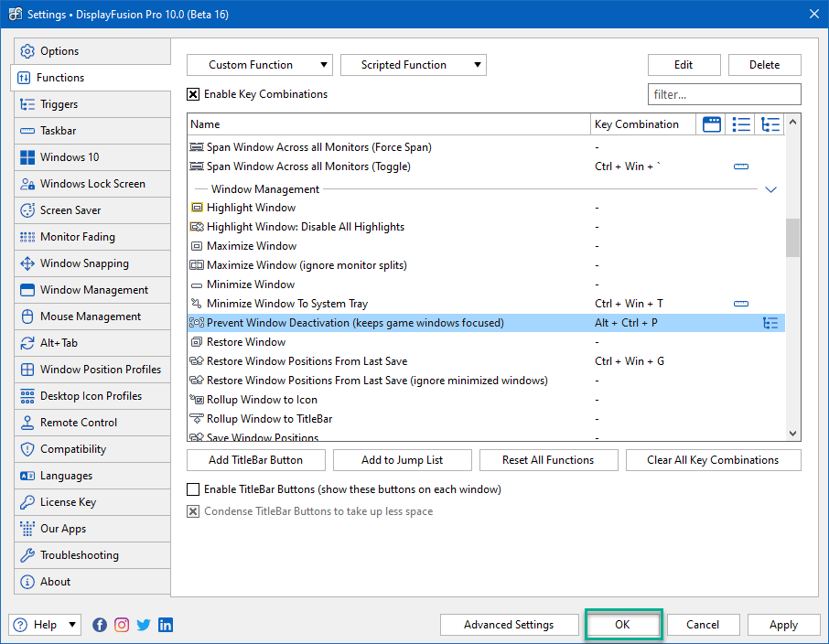Sort by the Key Combination column header
This screenshot has height=644, width=829.
coord(643,124)
